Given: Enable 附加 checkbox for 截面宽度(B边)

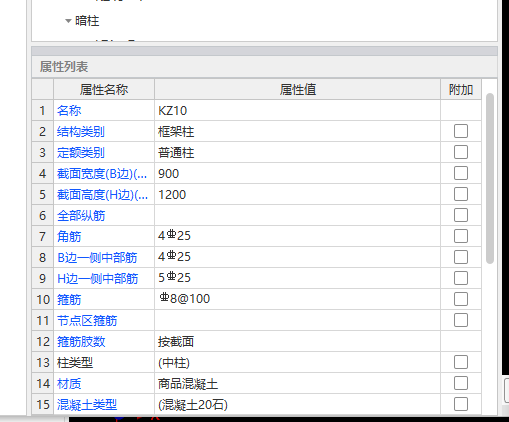Looking at the screenshot, I should (461, 173).
